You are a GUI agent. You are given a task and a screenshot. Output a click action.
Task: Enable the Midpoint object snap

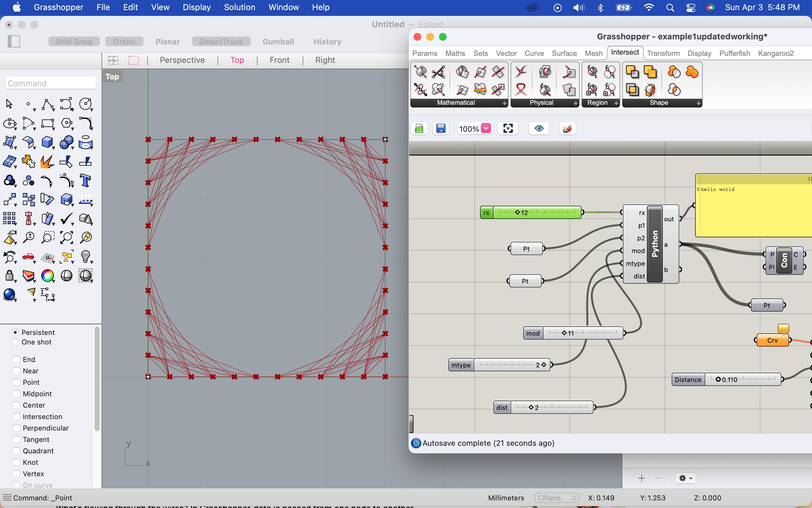[16, 394]
